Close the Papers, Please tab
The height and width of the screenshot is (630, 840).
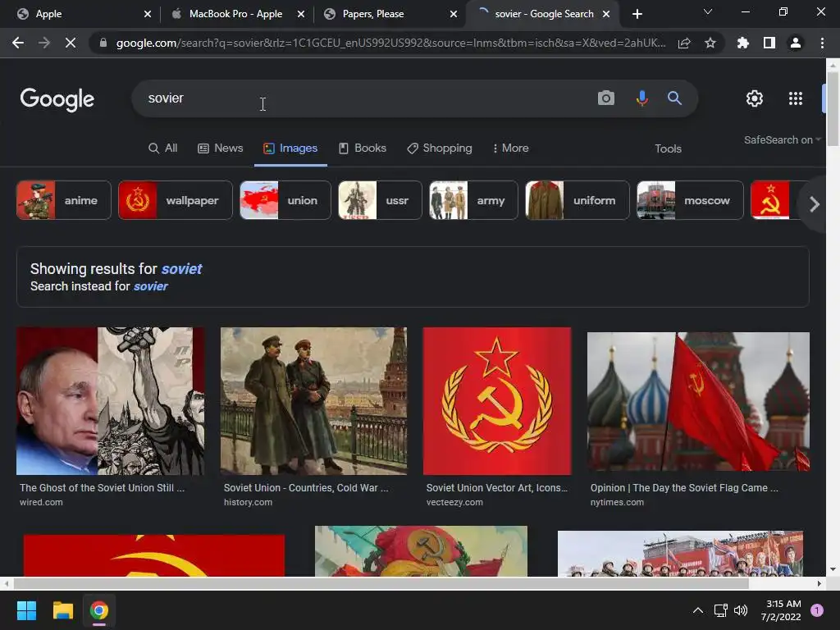click(x=454, y=14)
